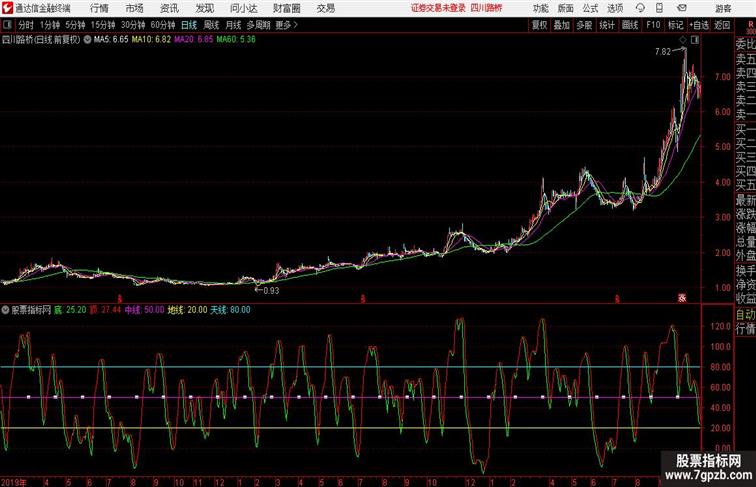Screen dimensions: 756x487
Task: Toggle the left sidebar panel icon
Action: click(x=7, y=24)
